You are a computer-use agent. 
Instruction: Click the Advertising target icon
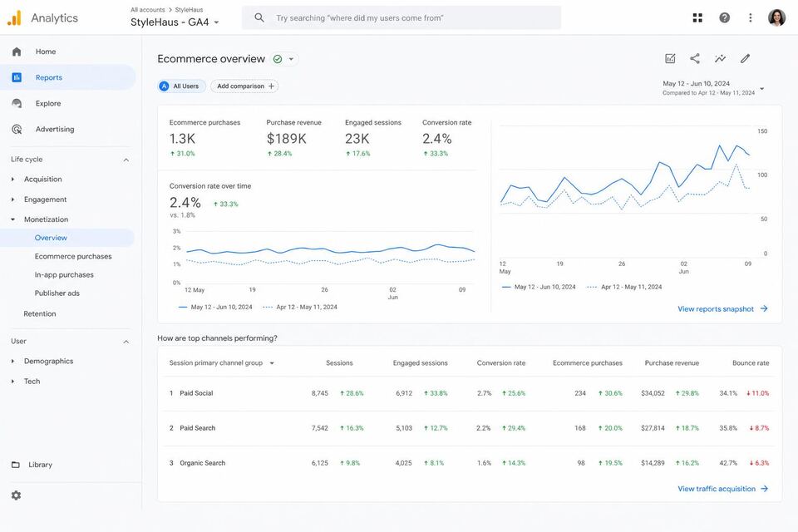17,130
